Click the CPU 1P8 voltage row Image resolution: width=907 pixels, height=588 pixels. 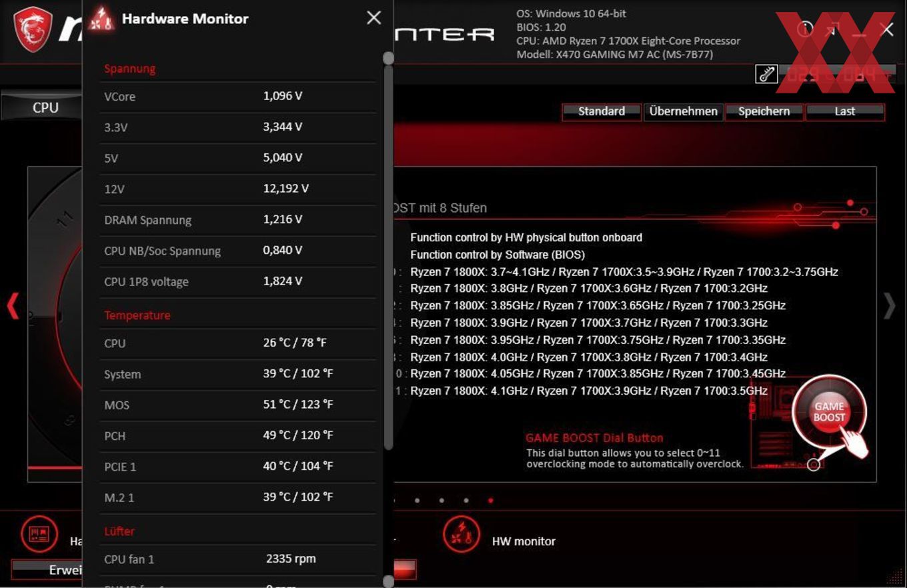tap(237, 281)
